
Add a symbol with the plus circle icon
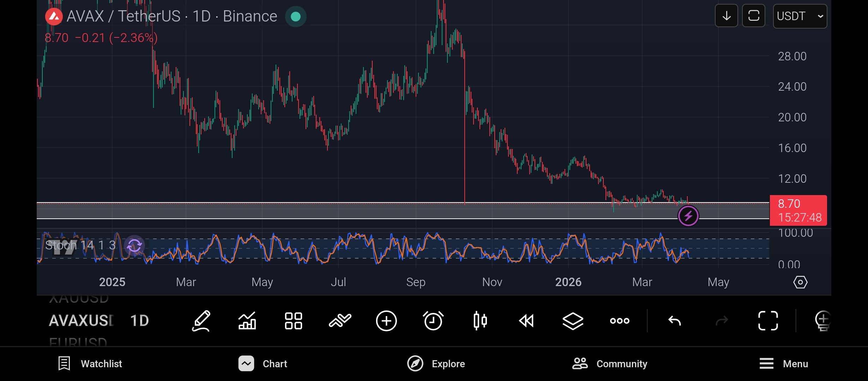pyautogui.click(x=386, y=321)
